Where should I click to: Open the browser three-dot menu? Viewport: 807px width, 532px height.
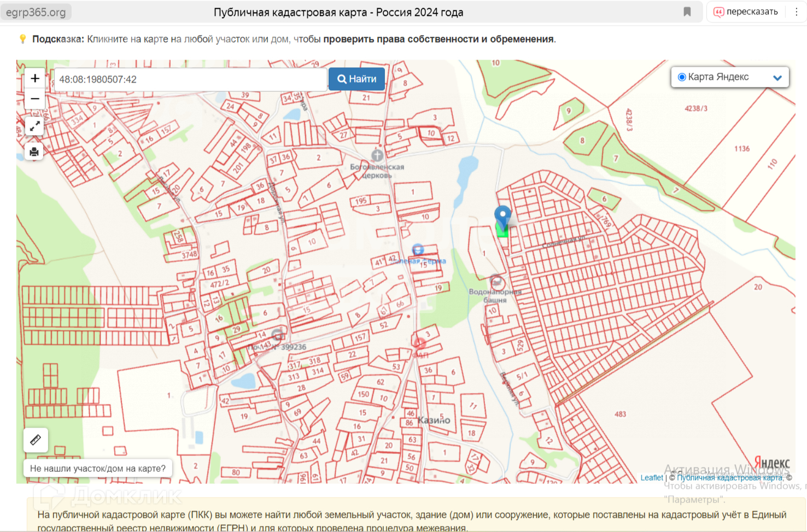tap(796, 12)
